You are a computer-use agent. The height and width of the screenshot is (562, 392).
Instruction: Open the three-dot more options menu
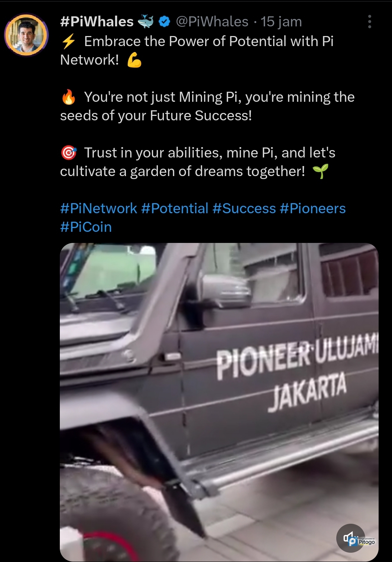pos(369,22)
